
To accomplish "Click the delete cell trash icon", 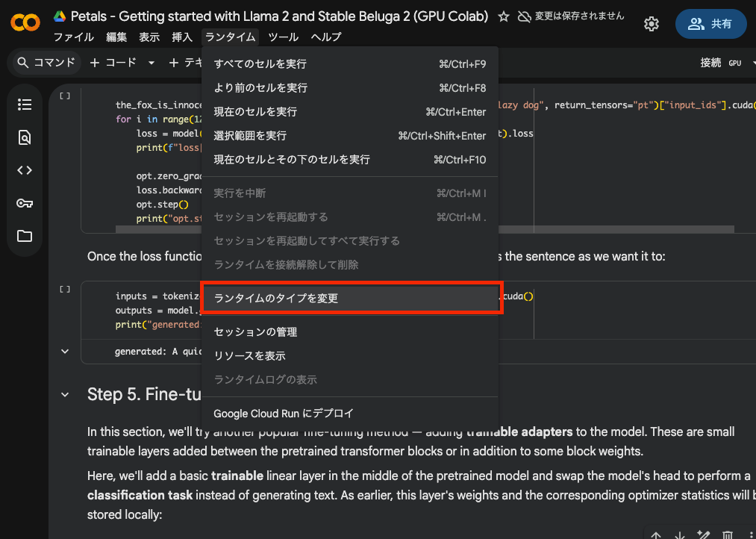I will [728, 535].
